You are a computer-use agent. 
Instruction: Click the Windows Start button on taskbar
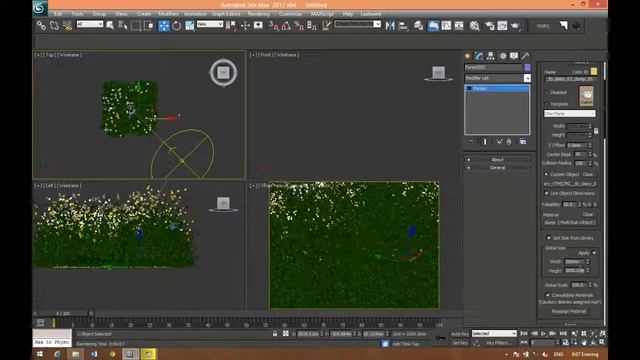coord(40,354)
